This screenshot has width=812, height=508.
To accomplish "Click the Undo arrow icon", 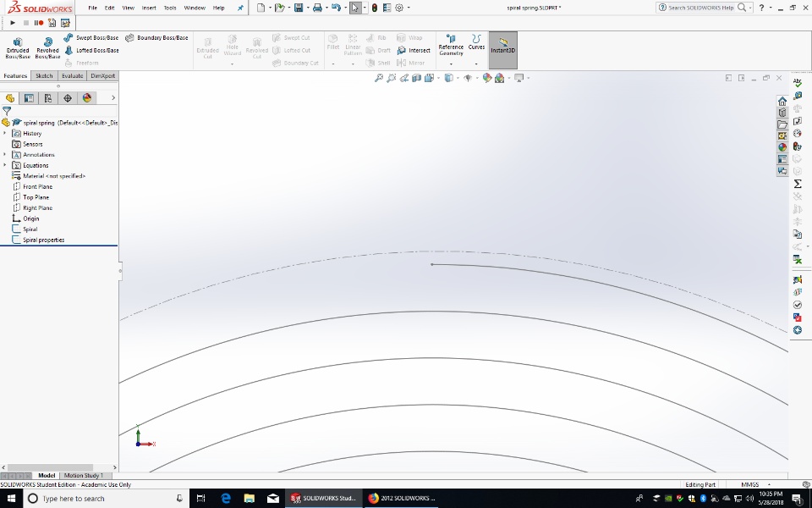I will [336, 8].
